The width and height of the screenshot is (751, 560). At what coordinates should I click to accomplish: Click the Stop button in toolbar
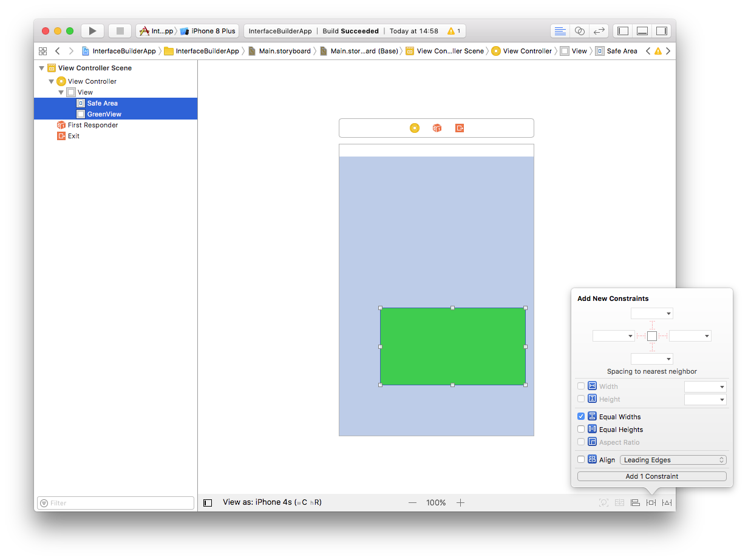[120, 31]
